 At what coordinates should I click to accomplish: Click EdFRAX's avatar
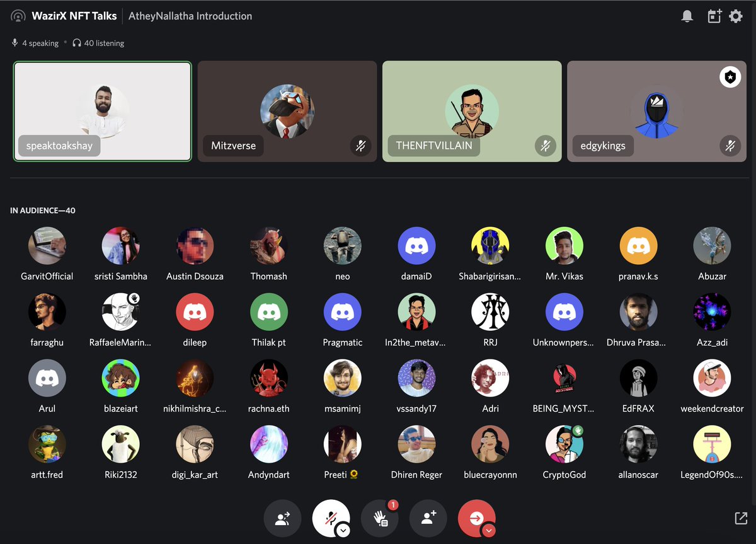(x=638, y=378)
